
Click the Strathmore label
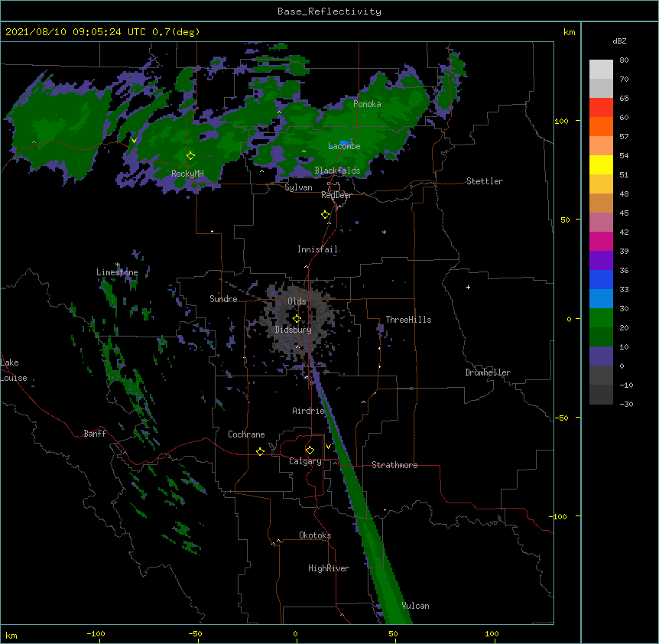[394, 465]
